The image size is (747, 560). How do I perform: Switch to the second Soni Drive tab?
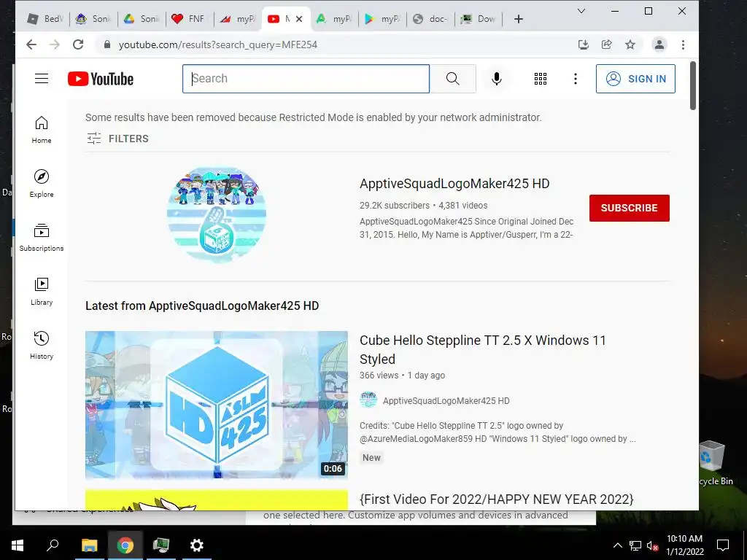click(142, 19)
